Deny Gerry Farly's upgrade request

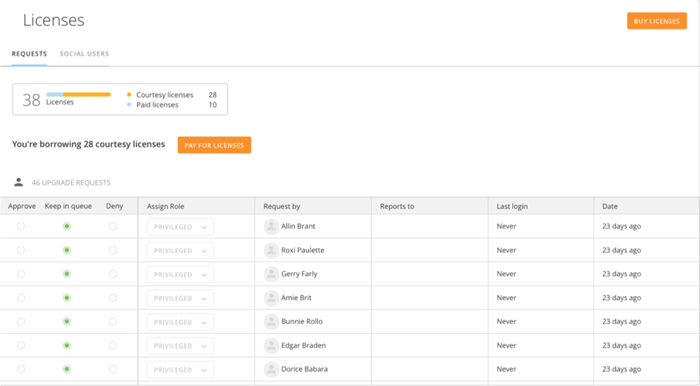click(113, 274)
